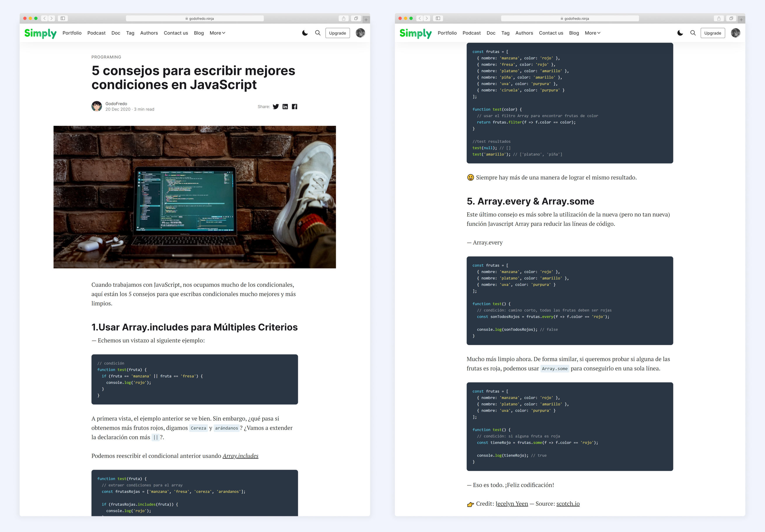The width and height of the screenshot is (765, 532).
Task: Click Safari share icon in right window
Action: click(x=719, y=18)
